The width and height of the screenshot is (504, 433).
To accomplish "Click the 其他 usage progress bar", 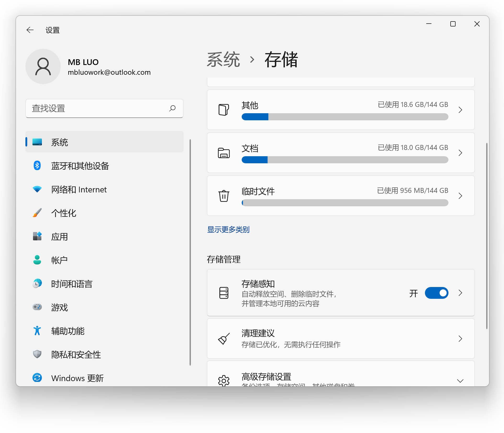I will point(345,117).
